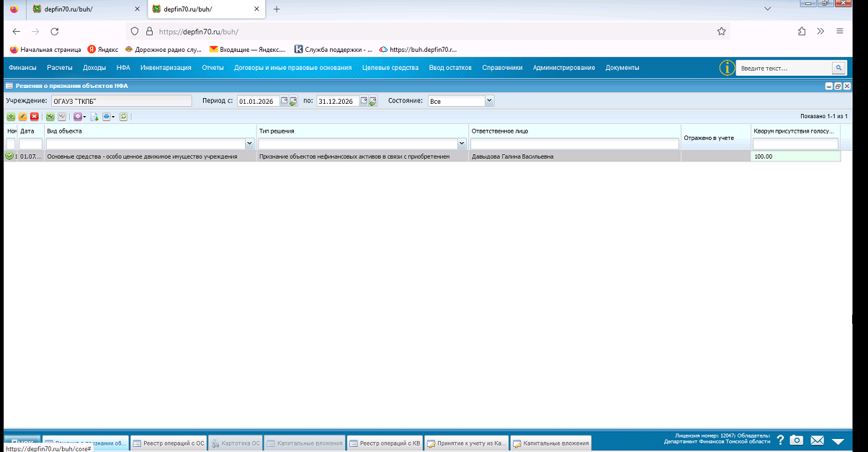The height and width of the screenshot is (452, 868).
Task: Switch to Принятие к учету из Ка... tab
Action: point(467,443)
